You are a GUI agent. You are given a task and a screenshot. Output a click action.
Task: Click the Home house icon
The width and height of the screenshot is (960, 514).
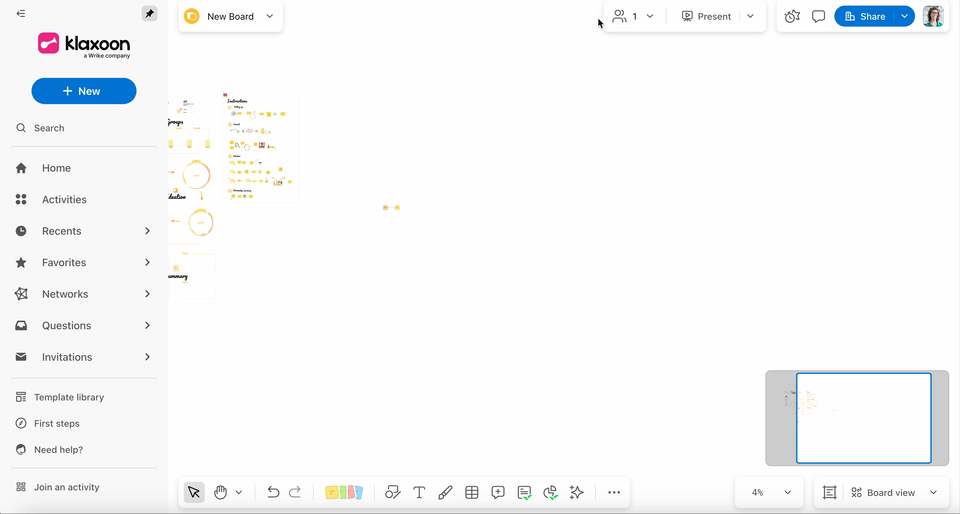point(21,168)
